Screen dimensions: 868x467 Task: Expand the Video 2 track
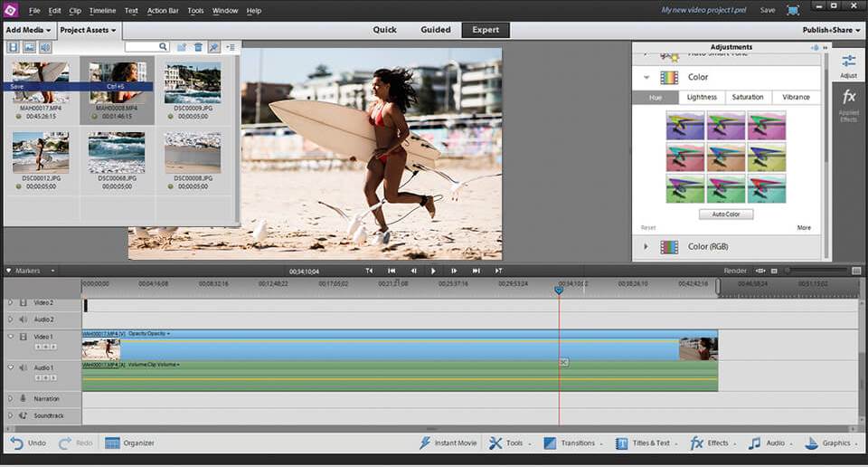(x=10, y=303)
